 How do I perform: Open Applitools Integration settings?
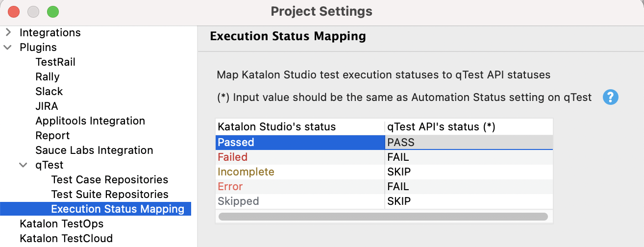coord(90,121)
